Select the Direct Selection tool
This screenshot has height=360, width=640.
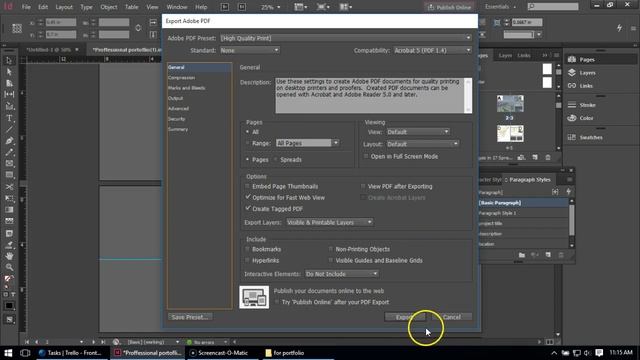coord(9,72)
